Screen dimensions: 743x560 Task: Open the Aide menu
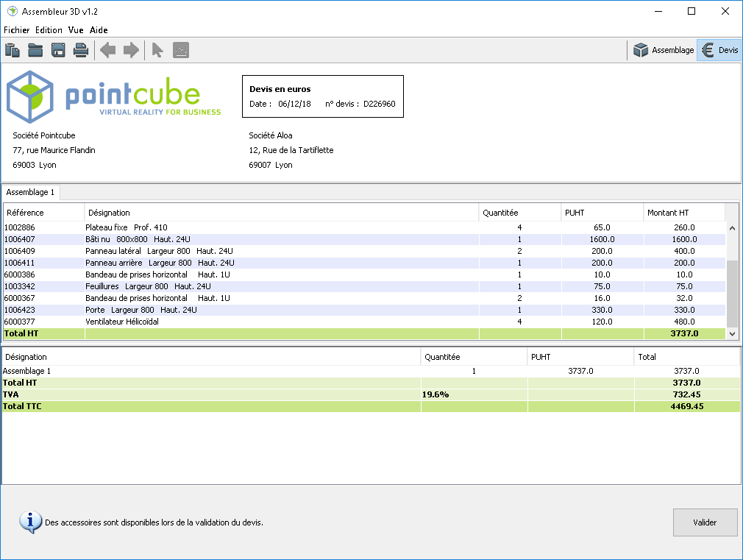pos(99,30)
